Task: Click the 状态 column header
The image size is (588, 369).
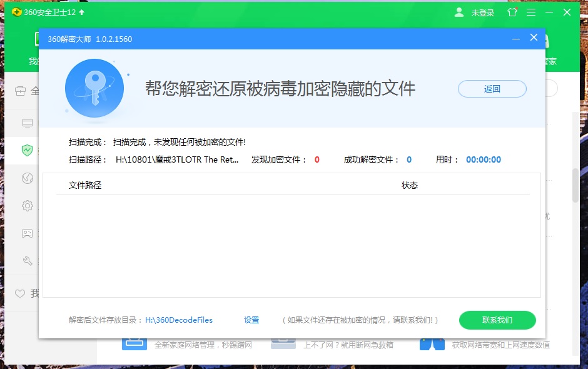Action: [x=410, y=185]
